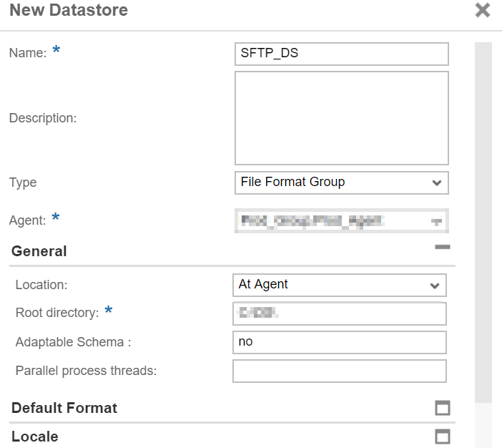The width and height of the screenshot is (502, 448).
Task: Open the Location dropdown set to At Agent
Action: click(339, 285)
